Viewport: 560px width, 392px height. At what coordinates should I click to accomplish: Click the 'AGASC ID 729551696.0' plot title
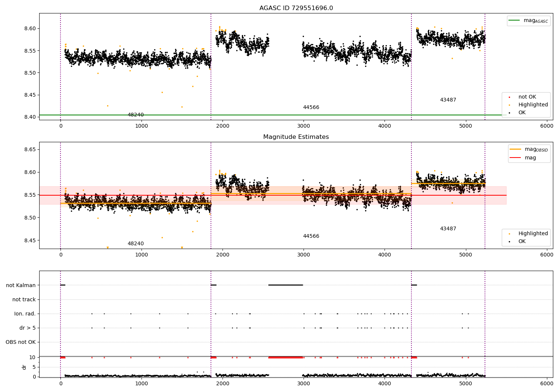coord(296,8)
